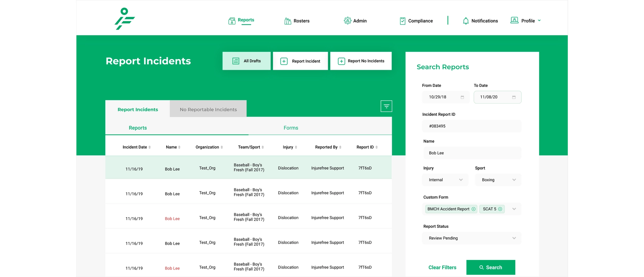644x277 pixels.
Task: Open the Injury dropdown showing Internal
Action: coord(445,180)
